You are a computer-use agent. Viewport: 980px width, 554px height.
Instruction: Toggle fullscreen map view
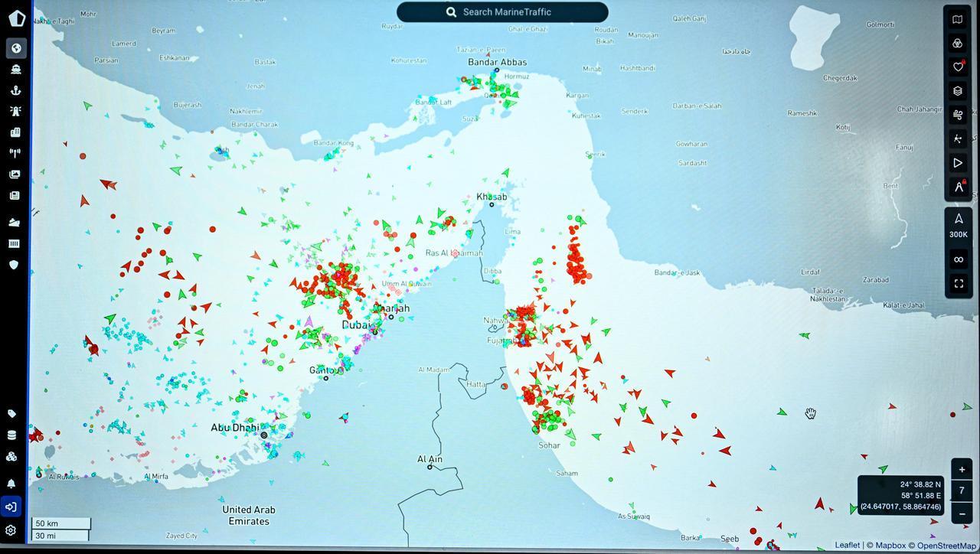[959, 283]
